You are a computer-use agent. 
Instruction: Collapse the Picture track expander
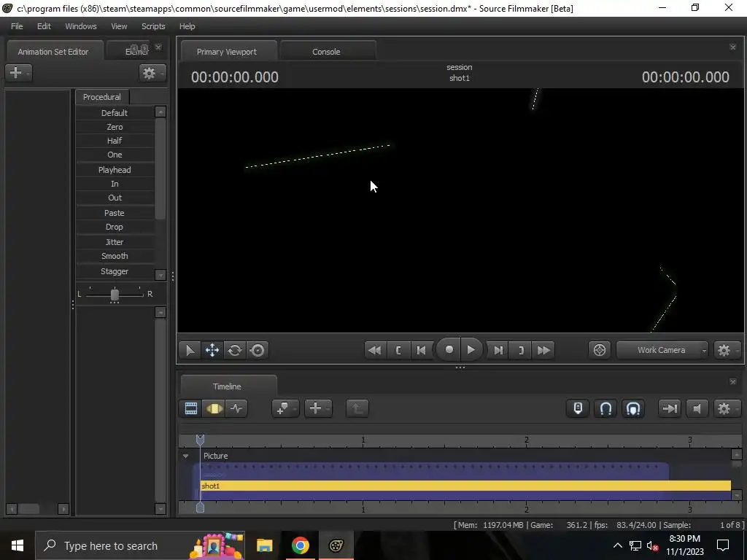coord(186,456)
